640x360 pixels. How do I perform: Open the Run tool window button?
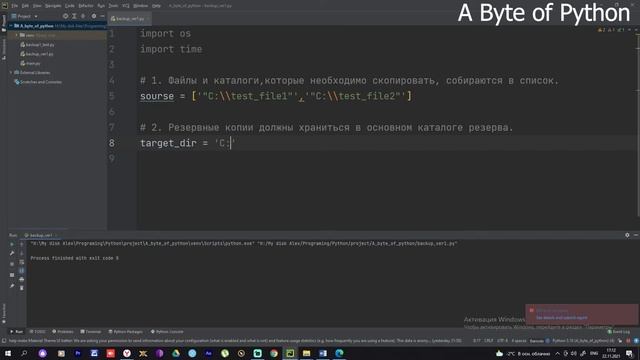click(16, 332)
